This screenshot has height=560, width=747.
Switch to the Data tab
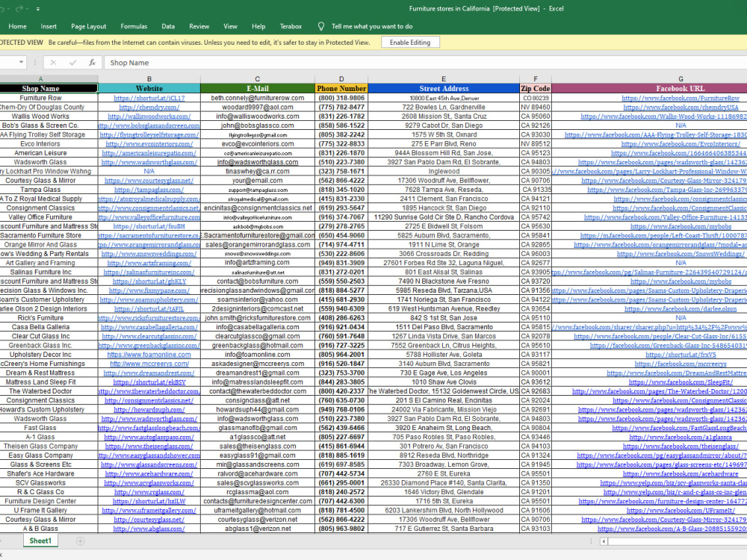point(168,26)
